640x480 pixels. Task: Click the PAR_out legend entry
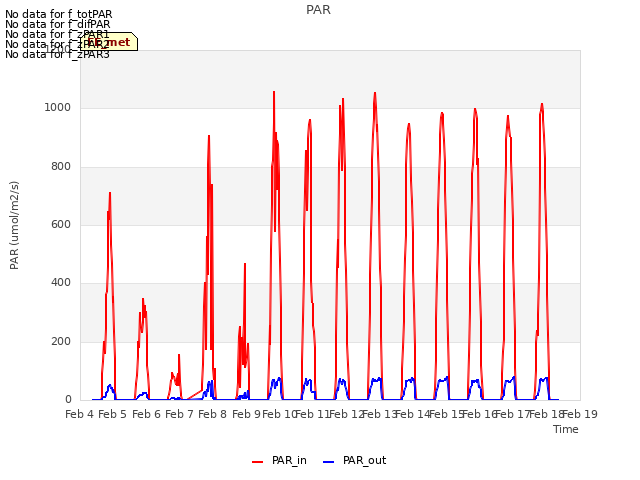(354, 460)
